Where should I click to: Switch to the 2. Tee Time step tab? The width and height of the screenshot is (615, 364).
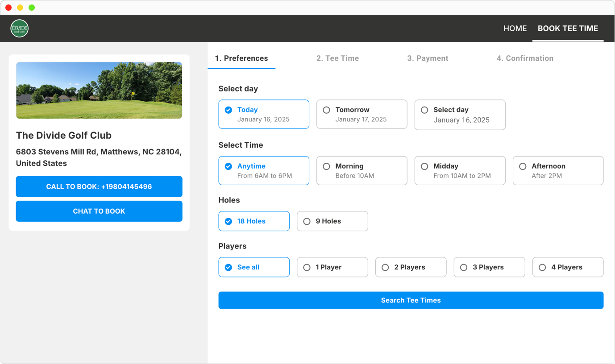point(337,58)
